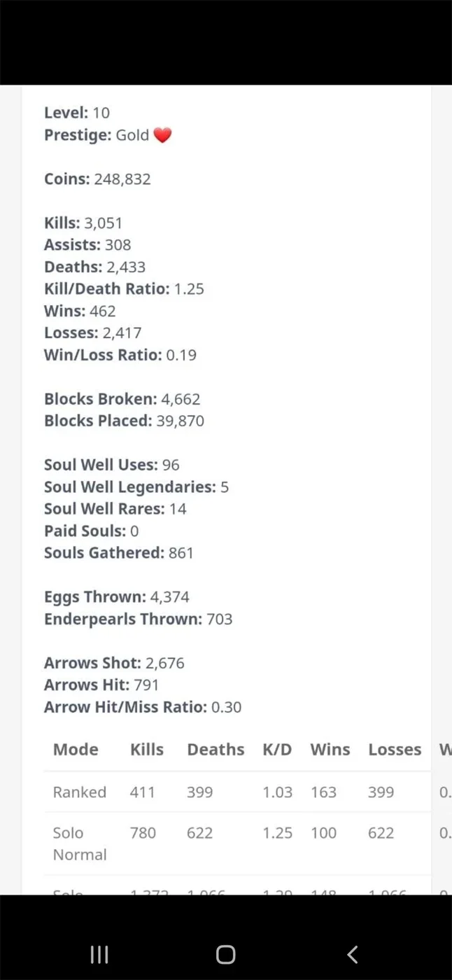452x980 pixels.
Task: Click the Mode column header
Action: pyautogui.click(x=76, y=749)
